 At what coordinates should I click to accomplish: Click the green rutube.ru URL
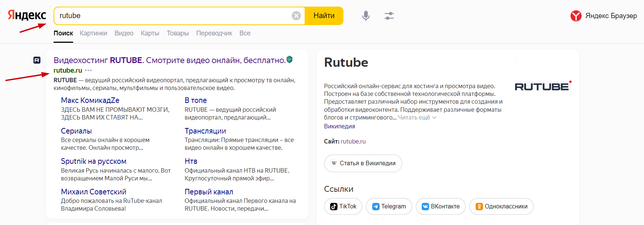pos(68,70)
